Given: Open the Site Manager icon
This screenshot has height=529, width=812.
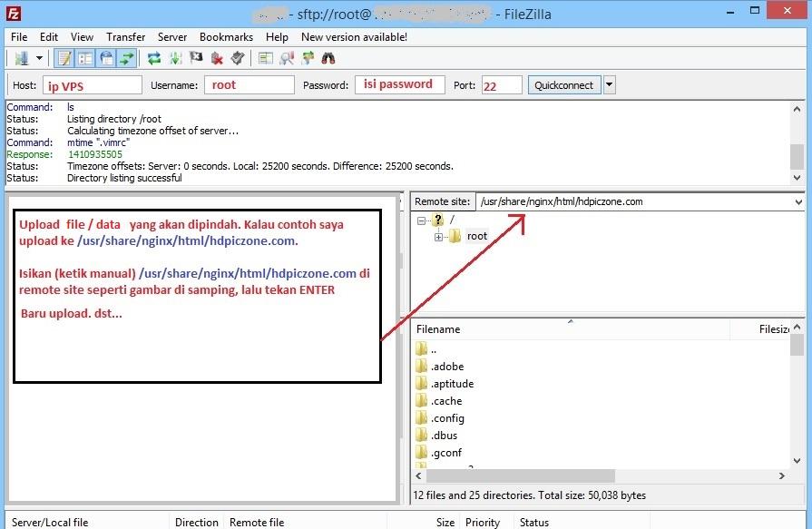Looking at the screenshot, I should tap(22, 58).
